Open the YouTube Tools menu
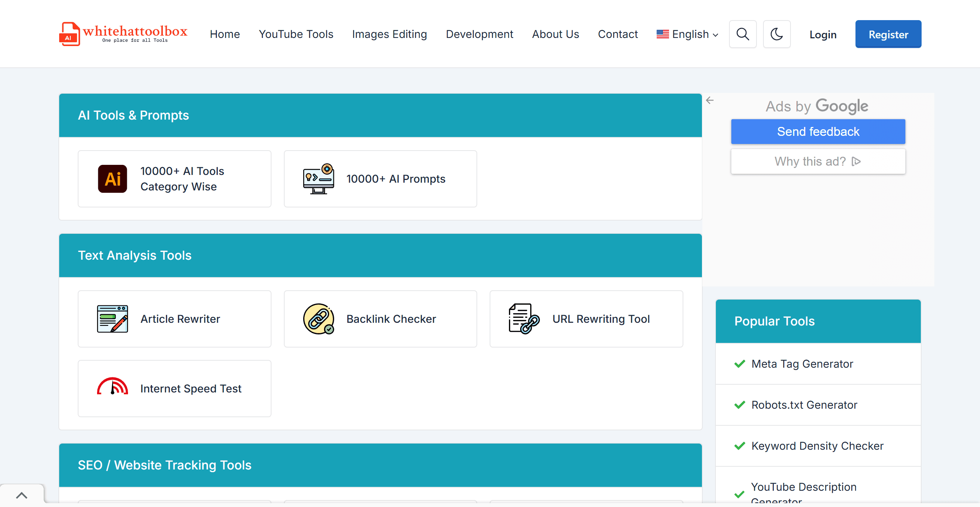Viewport: 980px width, 507px height. [296, 34]
